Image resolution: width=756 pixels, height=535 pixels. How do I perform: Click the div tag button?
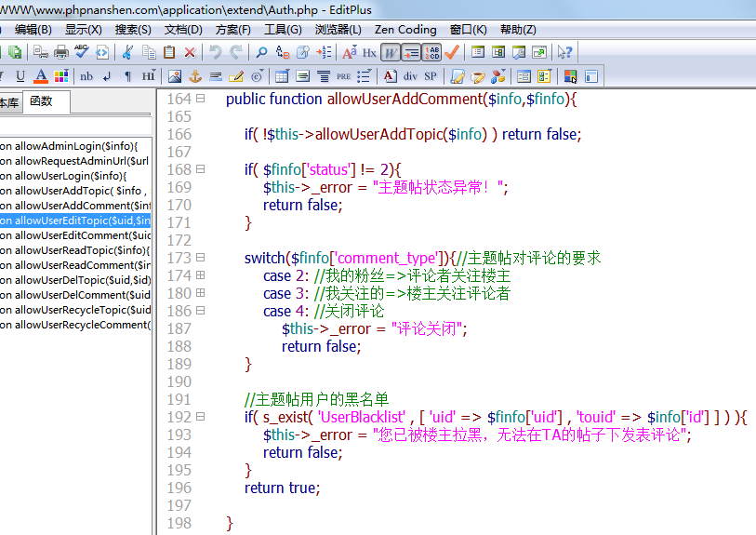pyautogui.click(x=410, y=76)
